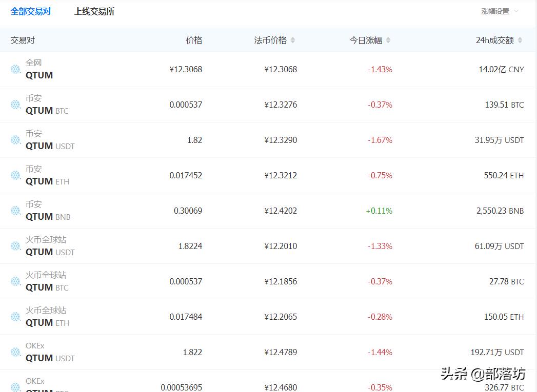Select the -1.44% change value
Screen dimensions: 537x392
click(380, 352)
